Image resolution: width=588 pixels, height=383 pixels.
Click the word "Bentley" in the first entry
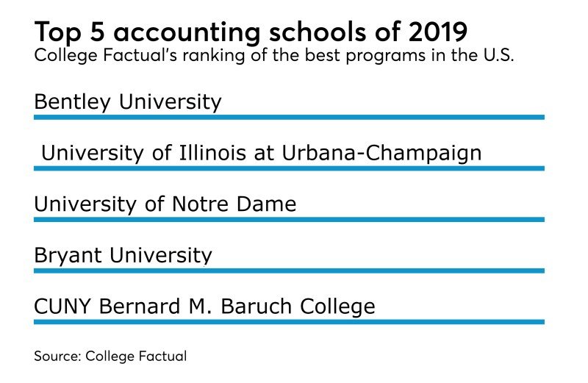click(x=68, y=101)
